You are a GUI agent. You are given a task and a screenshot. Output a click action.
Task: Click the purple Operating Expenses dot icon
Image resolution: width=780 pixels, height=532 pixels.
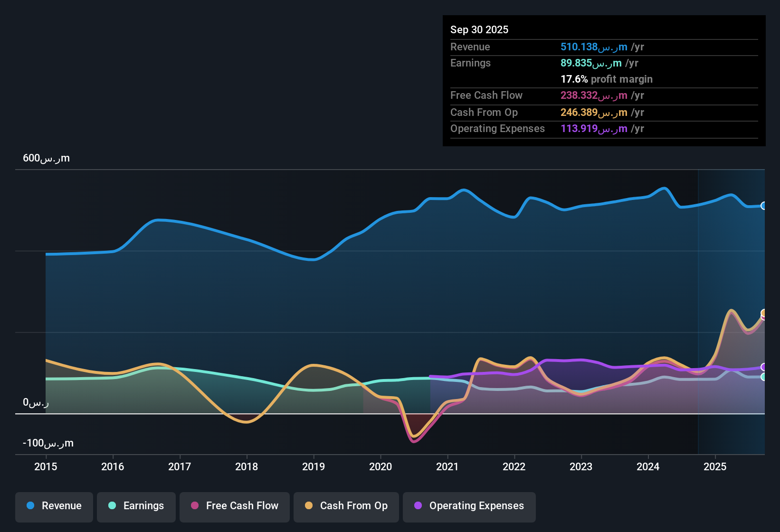tap(418, 506)
